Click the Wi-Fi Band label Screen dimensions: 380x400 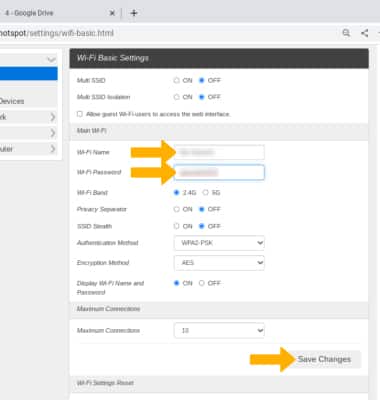[x=92, y=193]
